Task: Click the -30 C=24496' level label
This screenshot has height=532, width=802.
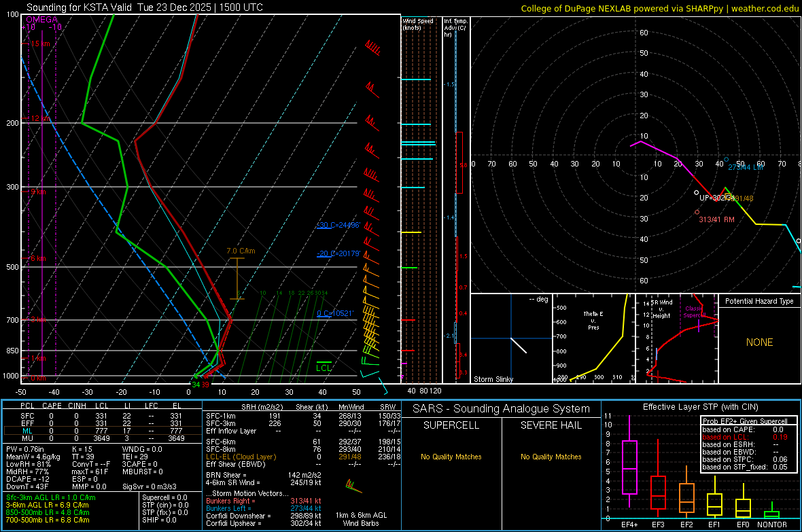Action: pyautogui.click(x=338, y=226)
